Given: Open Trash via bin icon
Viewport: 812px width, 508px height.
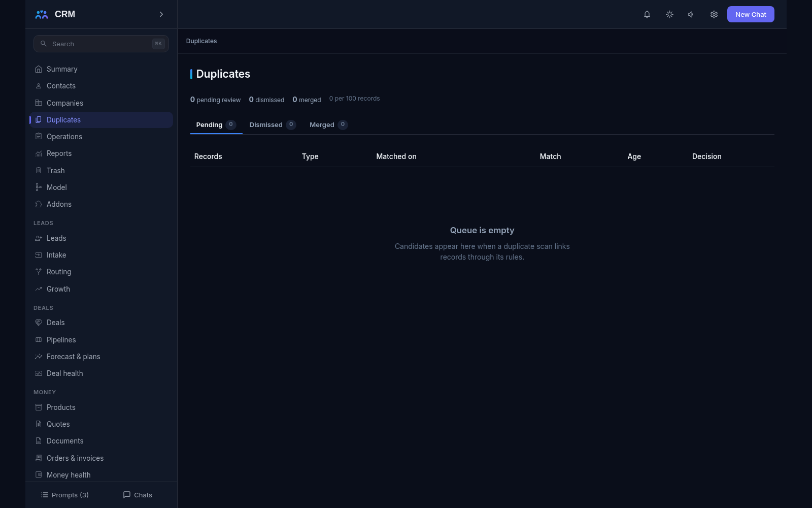Looking at the screenshot, I should [x=39, y=171].
